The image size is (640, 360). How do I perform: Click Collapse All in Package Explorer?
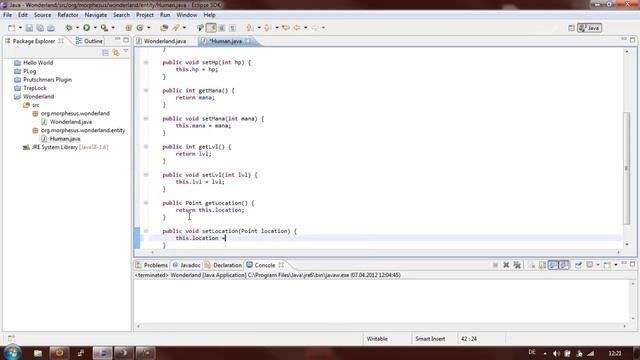point(105,53)
